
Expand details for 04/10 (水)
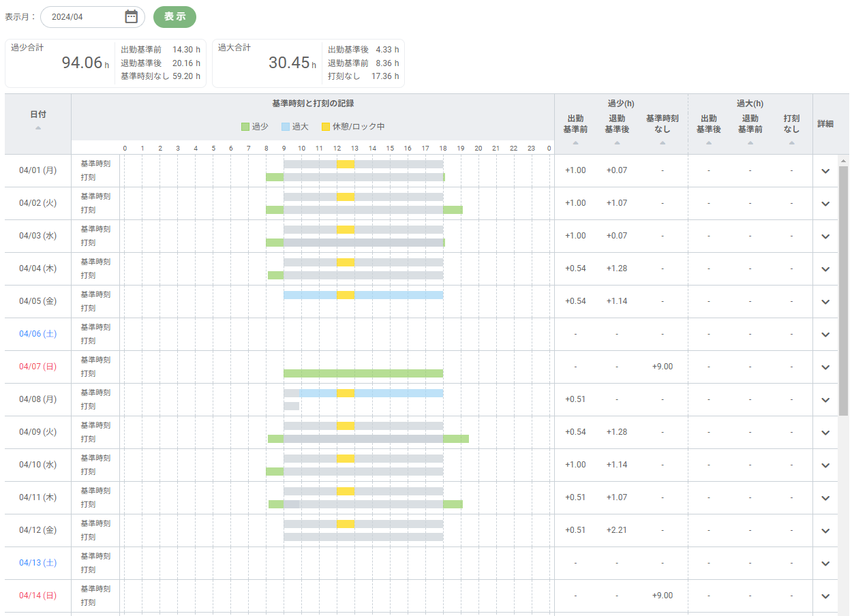(825, 465)
